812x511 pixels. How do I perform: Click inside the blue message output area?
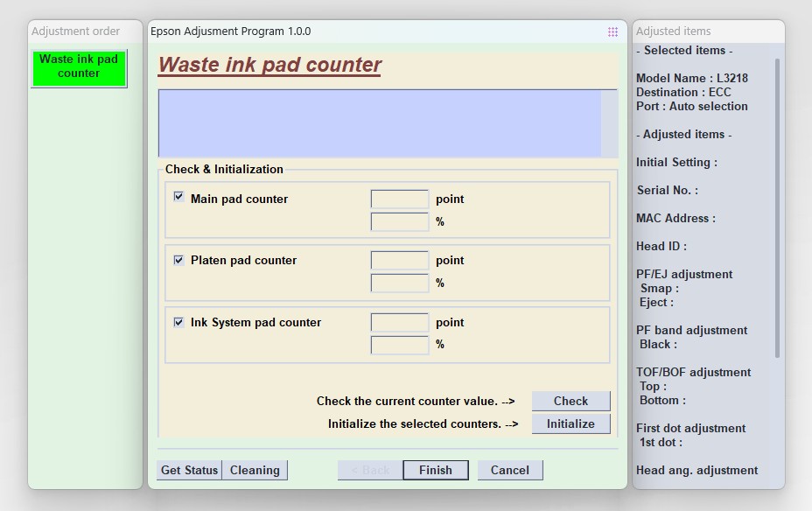click(380, 122)
